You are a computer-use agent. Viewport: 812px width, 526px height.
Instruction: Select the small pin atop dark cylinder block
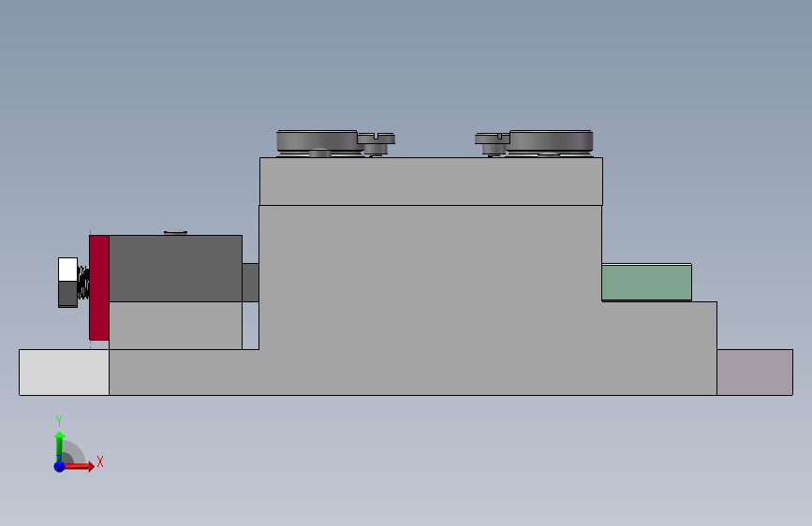click(175, 233)
